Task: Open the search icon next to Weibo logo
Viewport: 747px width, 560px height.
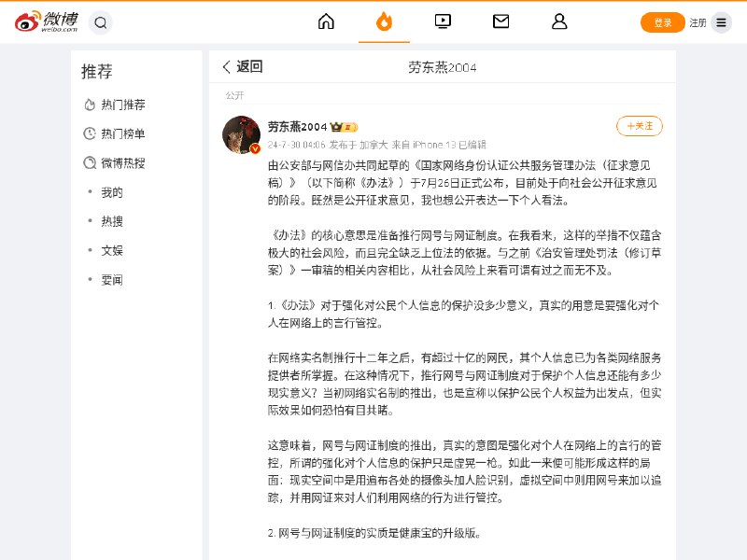Action: (x=99, y=23)
